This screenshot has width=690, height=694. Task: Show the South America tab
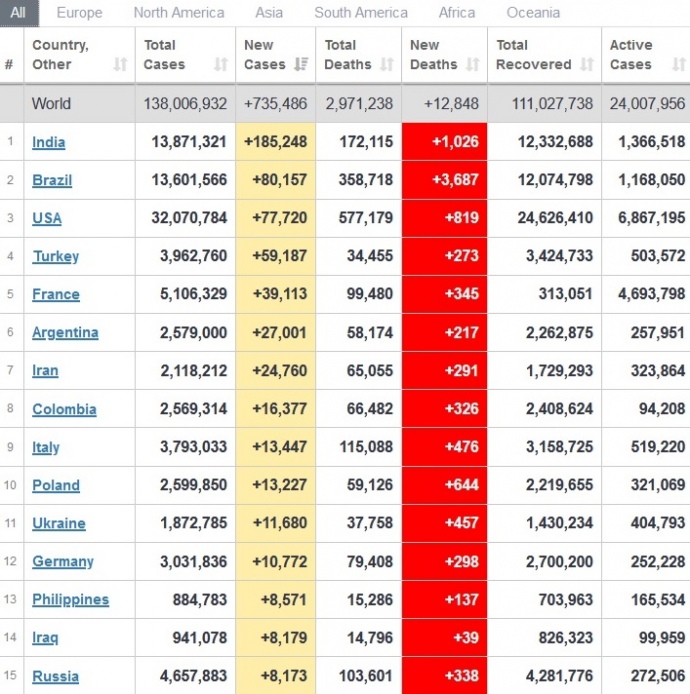[x=361, y=13]
